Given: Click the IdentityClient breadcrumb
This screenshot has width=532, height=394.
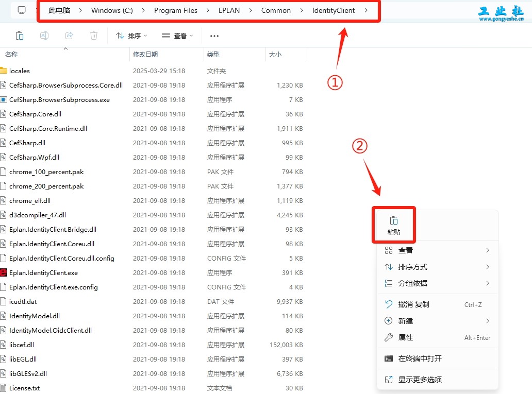Looking at the screenshot, I should (x=334, y=10).
